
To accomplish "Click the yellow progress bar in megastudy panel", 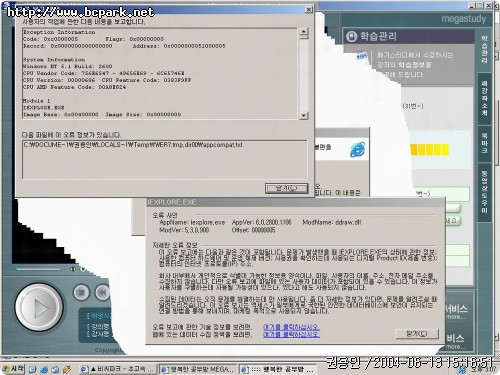I will (430, 150).
